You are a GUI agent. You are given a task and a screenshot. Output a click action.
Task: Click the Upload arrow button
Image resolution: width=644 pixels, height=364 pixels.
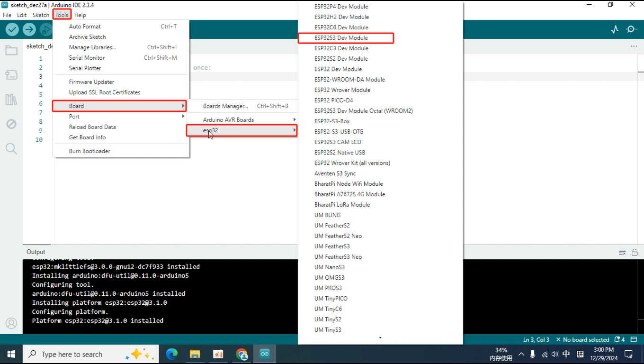(x=29, y=29)
